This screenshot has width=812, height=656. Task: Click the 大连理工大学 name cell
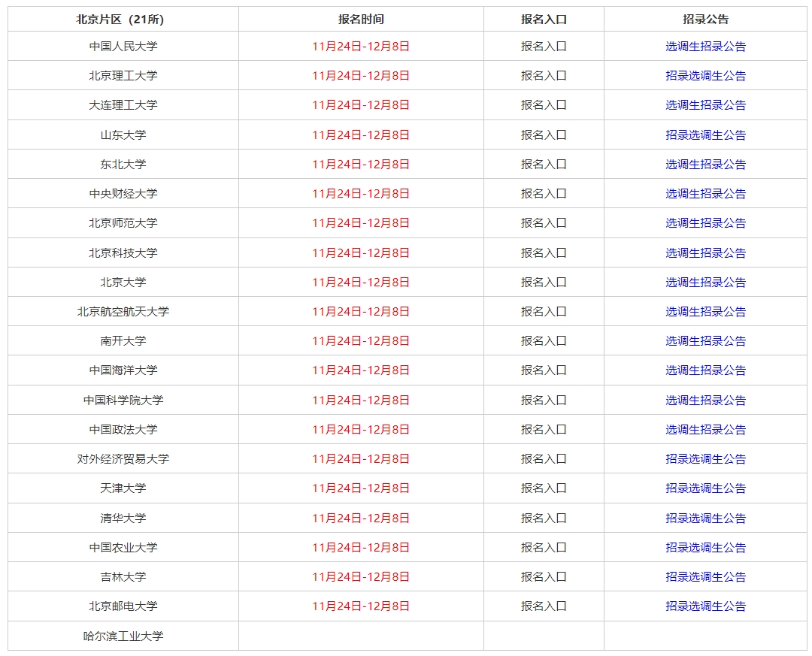123,105
